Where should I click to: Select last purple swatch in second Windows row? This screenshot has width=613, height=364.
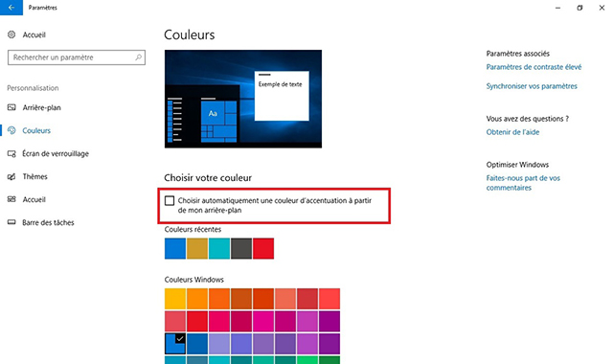[x=329, y=321]
